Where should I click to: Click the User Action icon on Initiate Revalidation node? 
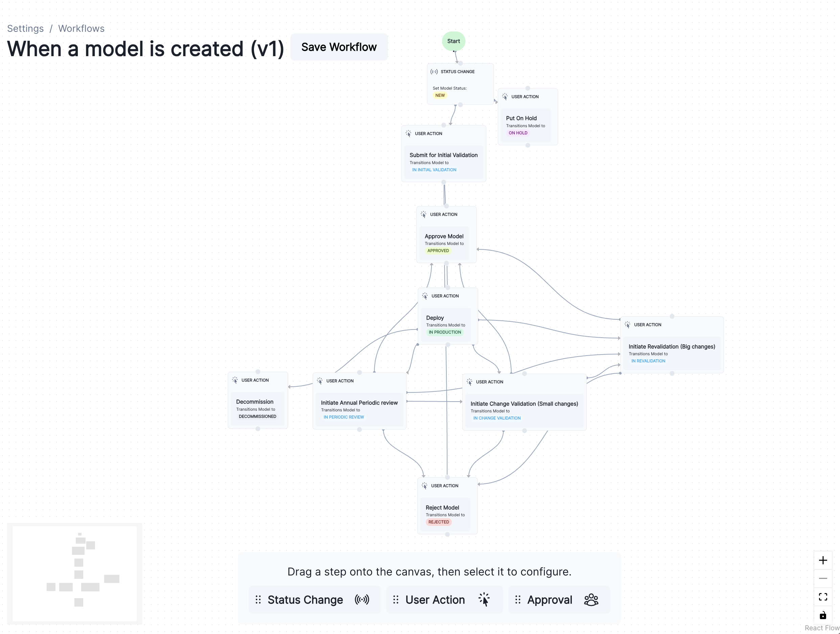pos(627,324)
